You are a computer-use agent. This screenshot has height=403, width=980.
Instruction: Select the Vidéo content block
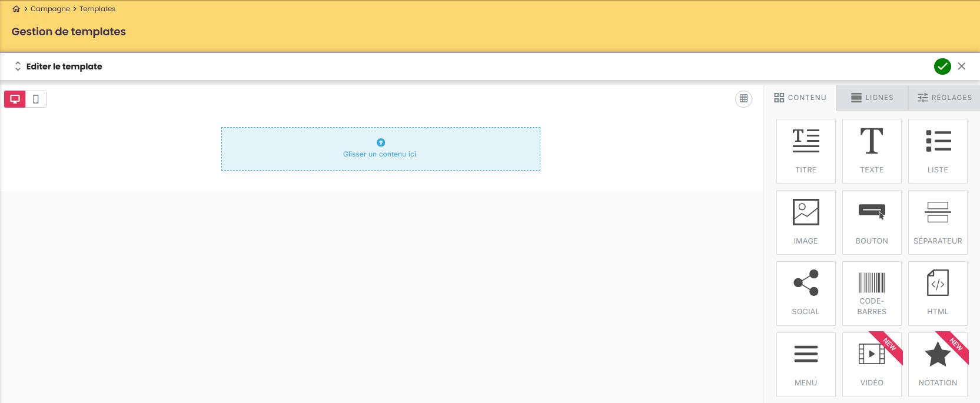pyautogui.click(x=872, y=365)
